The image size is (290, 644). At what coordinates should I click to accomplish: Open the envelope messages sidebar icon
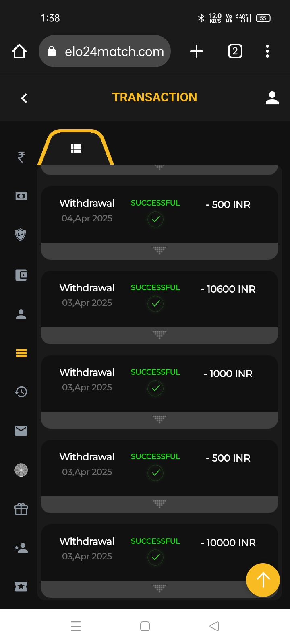coord(21,431)
